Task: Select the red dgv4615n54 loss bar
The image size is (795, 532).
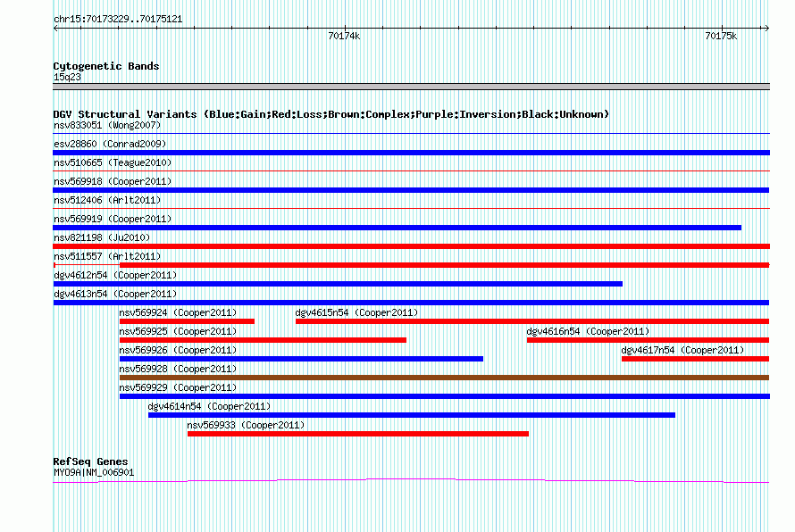Action: click(x=532, y=321)
